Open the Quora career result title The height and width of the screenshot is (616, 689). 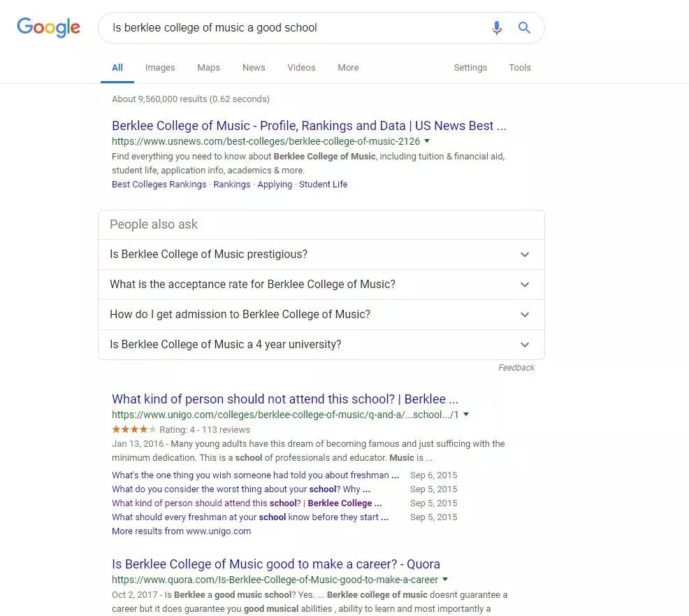(276, 564)
